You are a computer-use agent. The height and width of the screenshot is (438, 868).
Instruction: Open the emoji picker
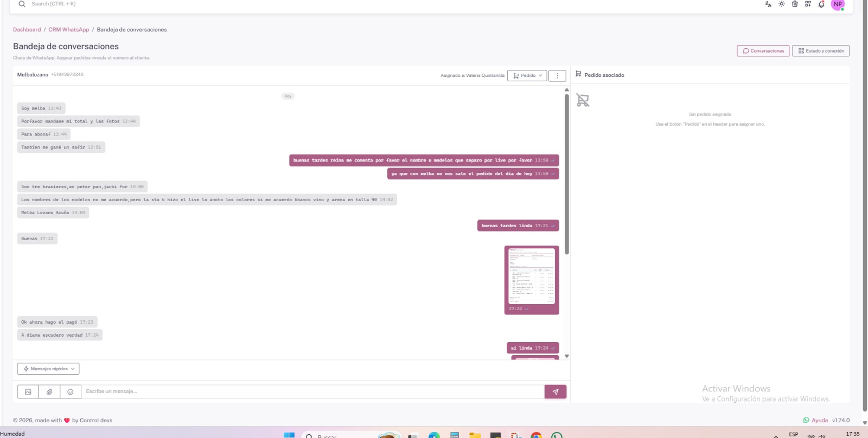click(x=71, y=392)
